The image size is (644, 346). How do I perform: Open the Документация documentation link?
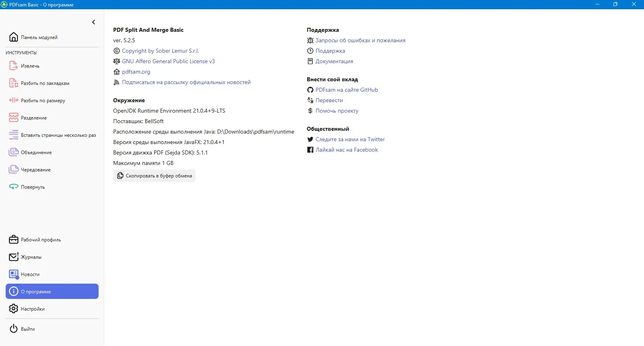[x=334, y=61]
